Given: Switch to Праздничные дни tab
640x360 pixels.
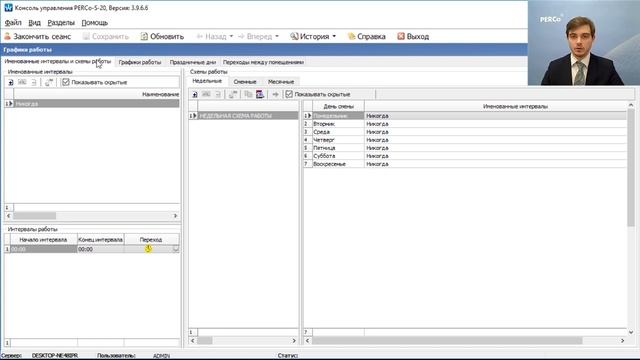Looking at the screenshot, I should pyautogui.click(x=193, y=62).
